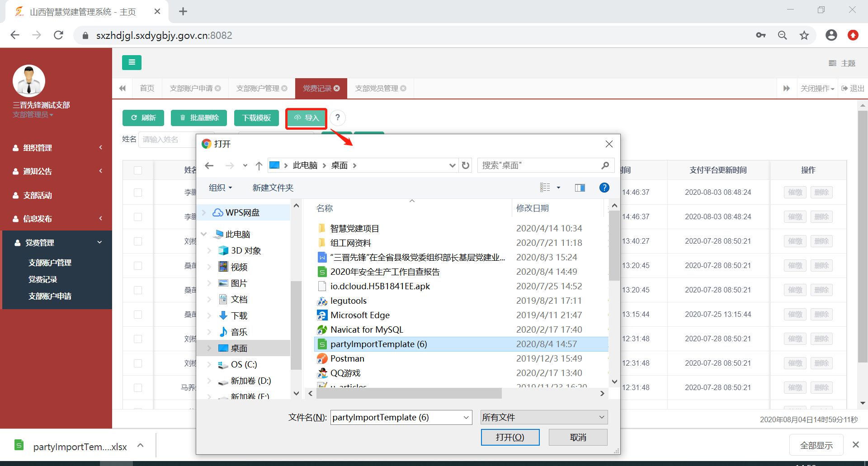This screenshot has height=466, width=868.
Task: Click the browser zoom magnifier icon
Action: (782, 35)
